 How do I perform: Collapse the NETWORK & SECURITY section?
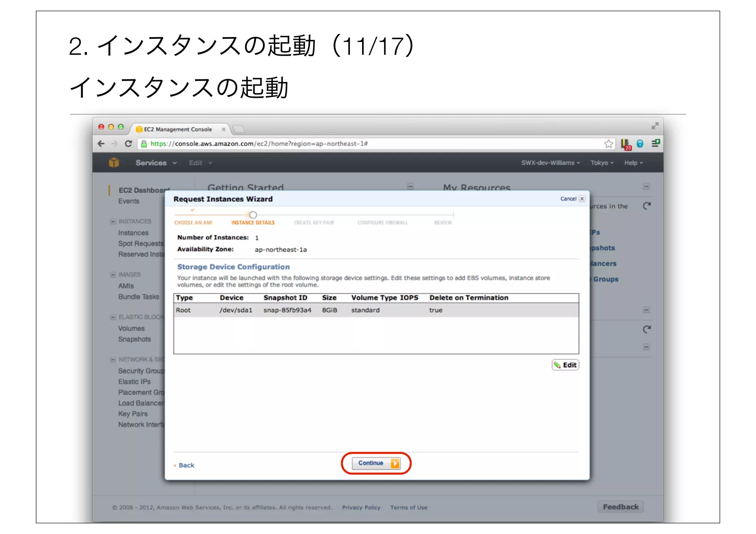(113, 359)
